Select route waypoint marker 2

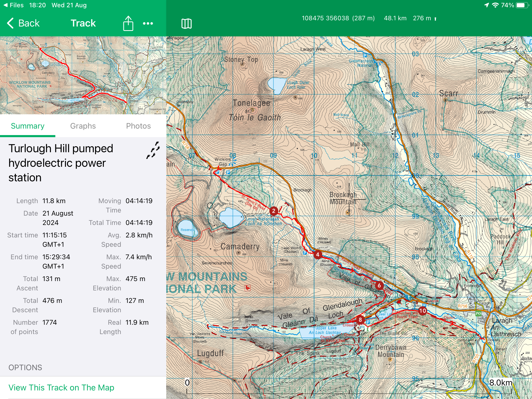point(274,211)
